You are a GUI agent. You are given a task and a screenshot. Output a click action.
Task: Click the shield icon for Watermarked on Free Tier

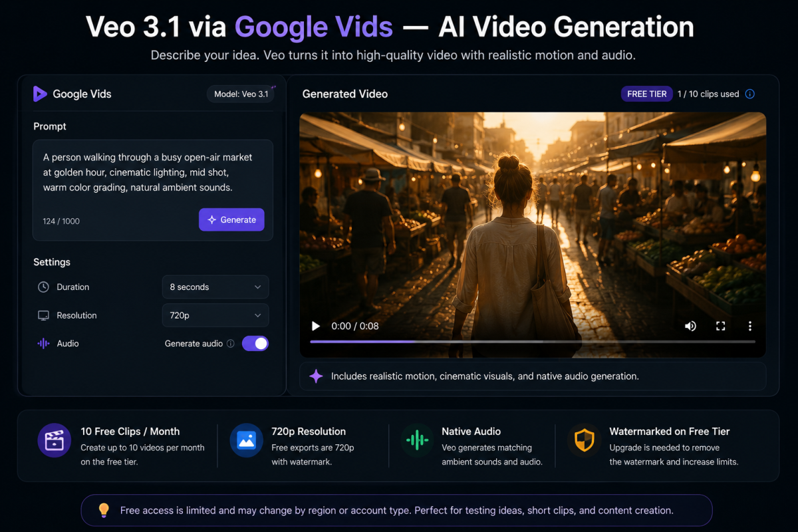pyautogui.click(x=585, y=440)
